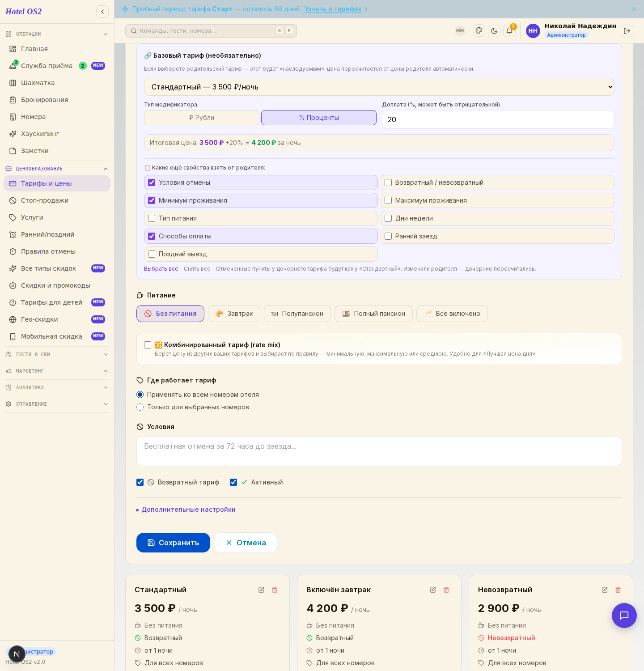The height and width of the screenshot is (671, 644).
Task: Open base tariff dropdown Стандартный
Action: click(379, 87)
